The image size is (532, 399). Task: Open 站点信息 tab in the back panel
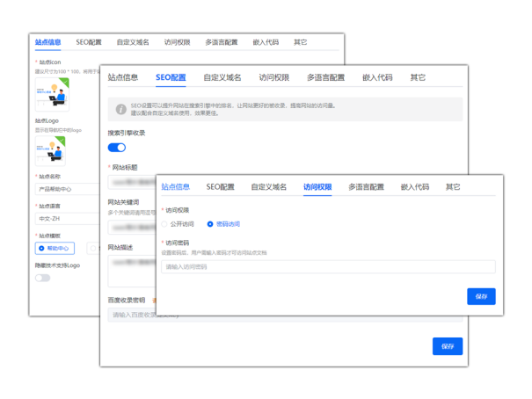coord(47,42)
